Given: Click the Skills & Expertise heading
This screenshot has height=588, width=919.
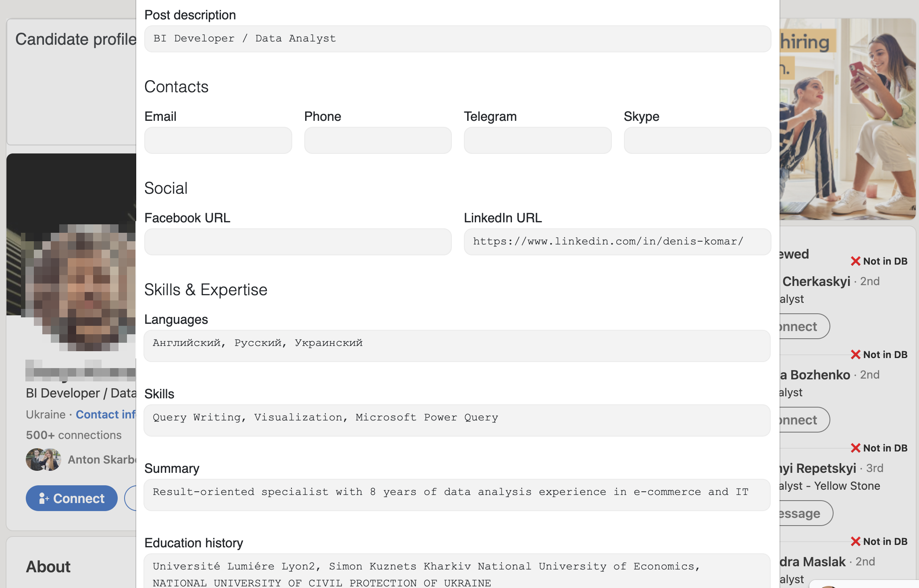Looking at the screenshot, I should coord(206,290).
